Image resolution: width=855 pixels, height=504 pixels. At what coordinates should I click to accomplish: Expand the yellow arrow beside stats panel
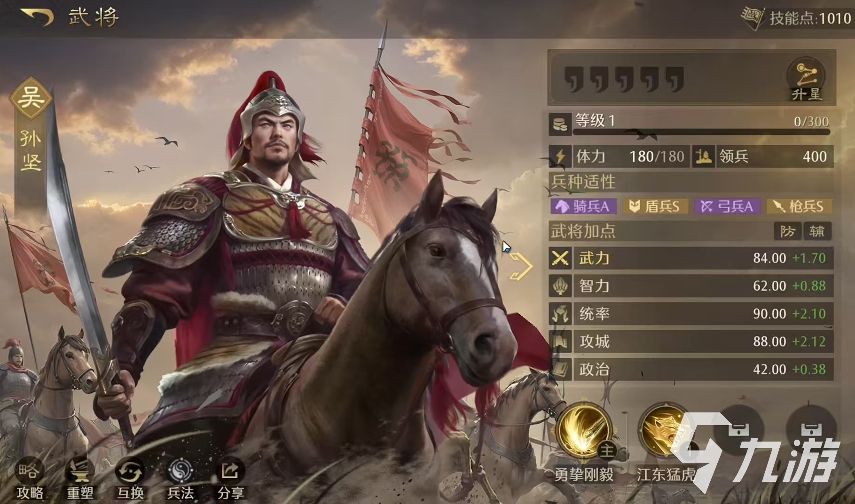pyautogui.click(x=521, y=266)
